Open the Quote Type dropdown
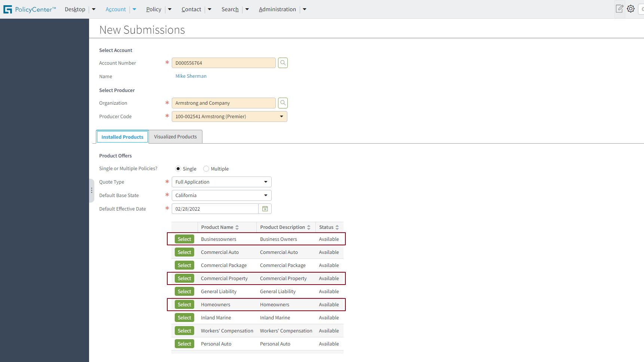Screen dimensions: 644x362 (x=266, y=182)
